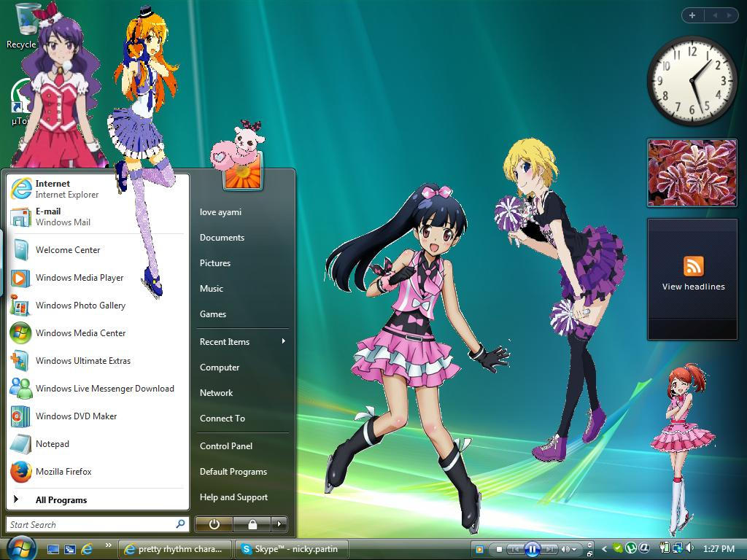Expand Recent Items submenu
This screenshot has height=560, width=747.
click(225, 341)
